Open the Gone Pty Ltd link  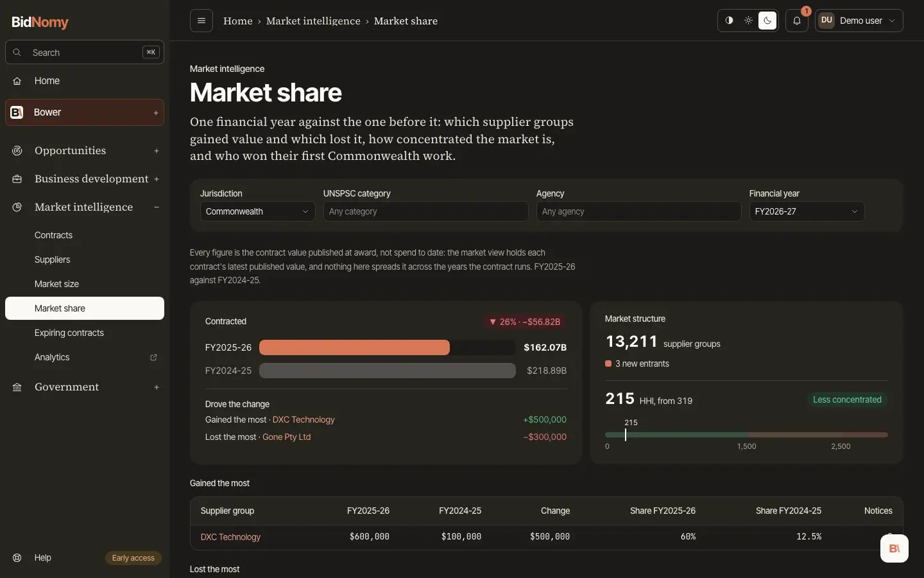tap(287, 437)
